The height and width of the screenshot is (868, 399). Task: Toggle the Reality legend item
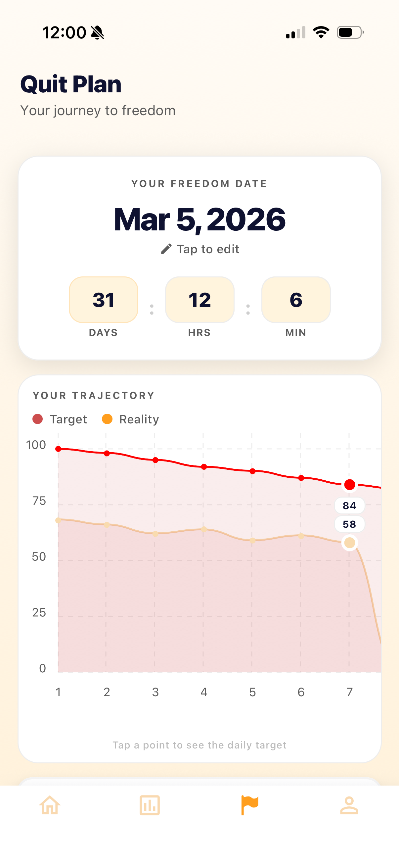coord(131,419)
